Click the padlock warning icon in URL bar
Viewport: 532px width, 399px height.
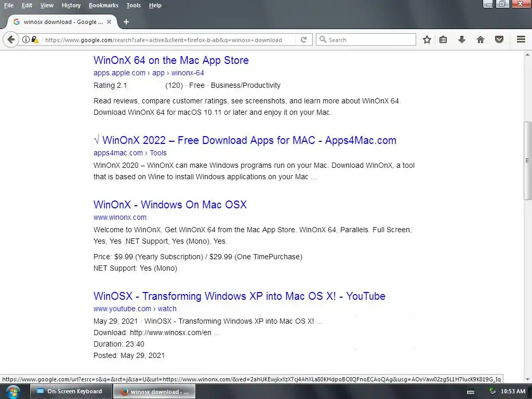point(35,39)
